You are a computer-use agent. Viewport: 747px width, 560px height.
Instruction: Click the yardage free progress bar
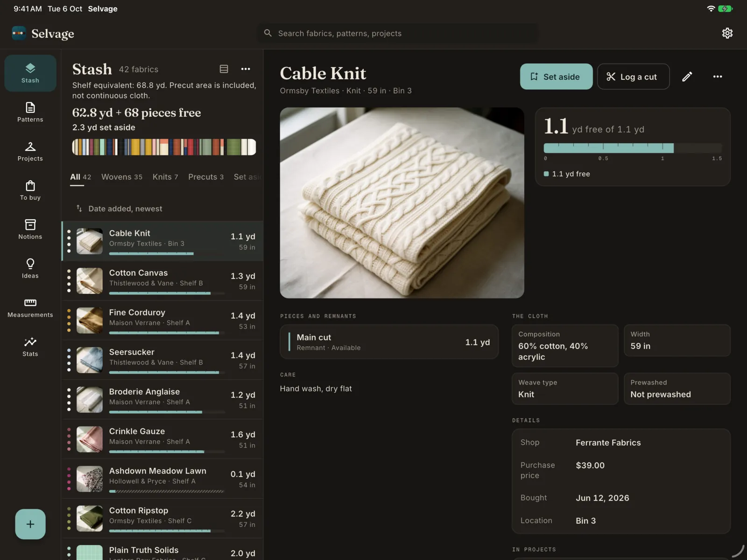(x=633, y=148)
